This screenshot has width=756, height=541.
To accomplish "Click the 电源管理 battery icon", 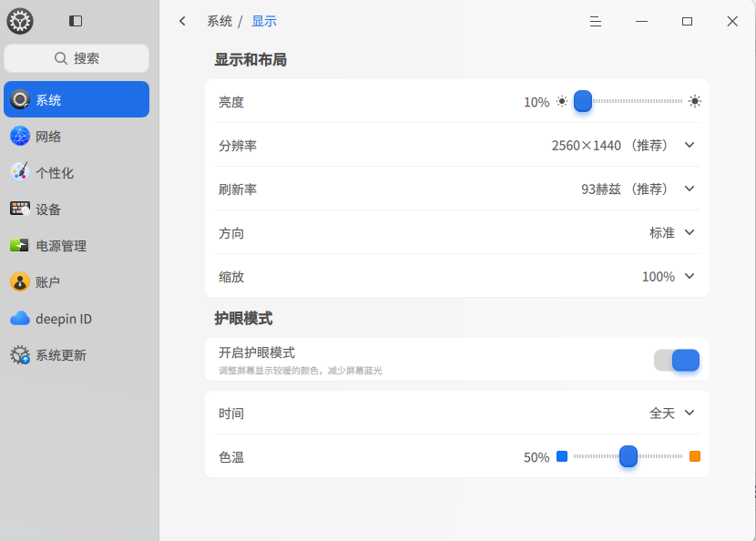I will (x=19, y=245).
